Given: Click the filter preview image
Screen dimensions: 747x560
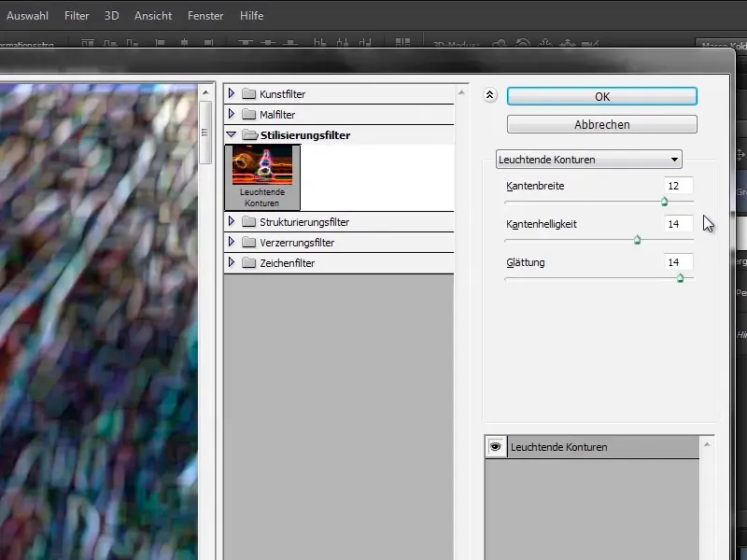Looking at the screenshot, I should click(x=99, y=322).
